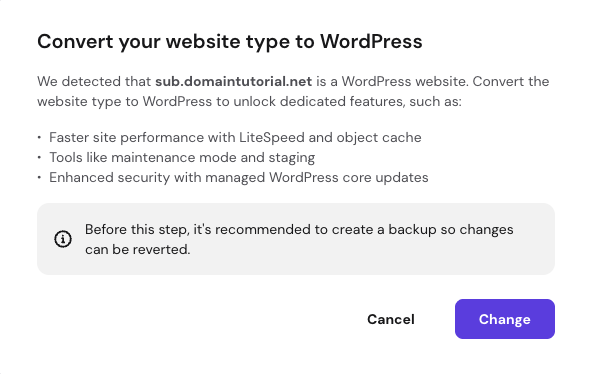Image resolution: width=591 pixels, height=374 pixels.
Task: Click the word WordPress in the dialog title
Action: tap(371, 41)
